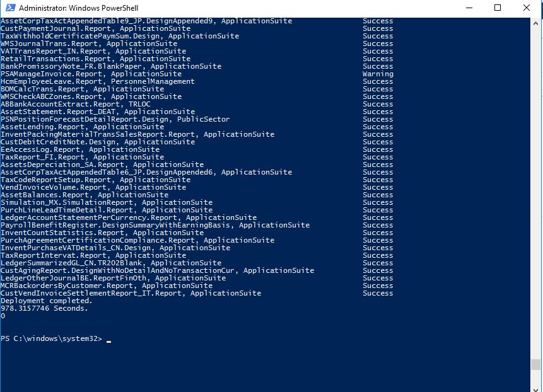Click the 'Warning' status for PSAManageInvoice.Report
This screenshot has height=392, width=543.
click(378, 74)
